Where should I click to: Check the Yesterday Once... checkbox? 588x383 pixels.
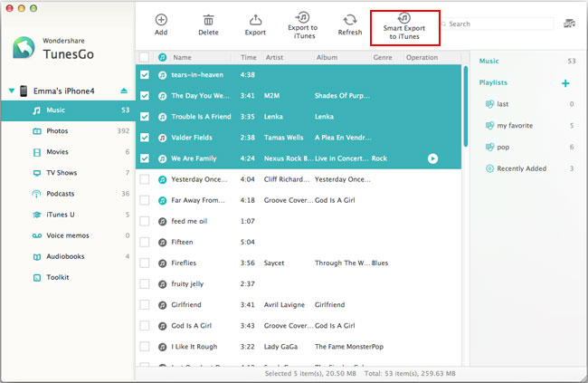(x=145, y=179)
